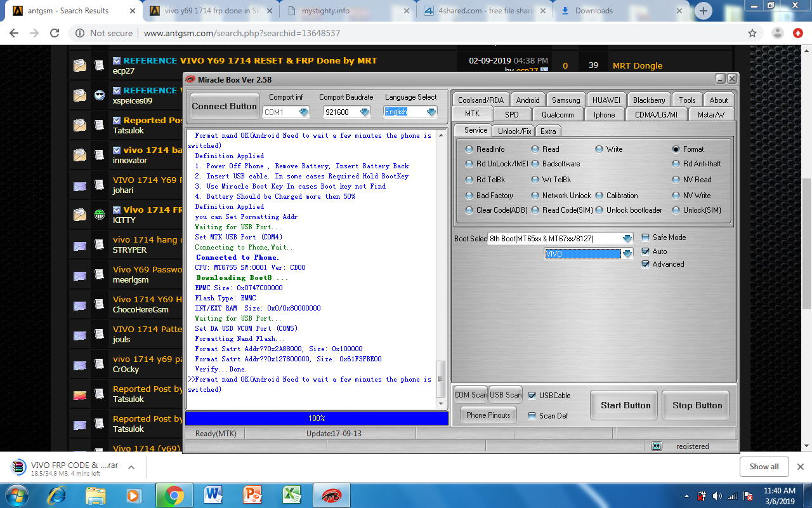Open the Comport Baudrate 921600 dropdown
The image size is (812, 508).
[365, 112]
